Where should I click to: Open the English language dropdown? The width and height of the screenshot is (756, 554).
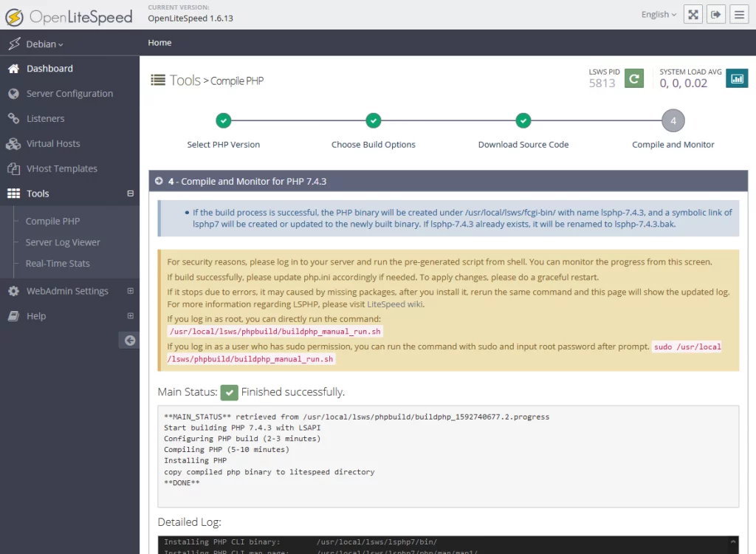[x=659, y=15]
